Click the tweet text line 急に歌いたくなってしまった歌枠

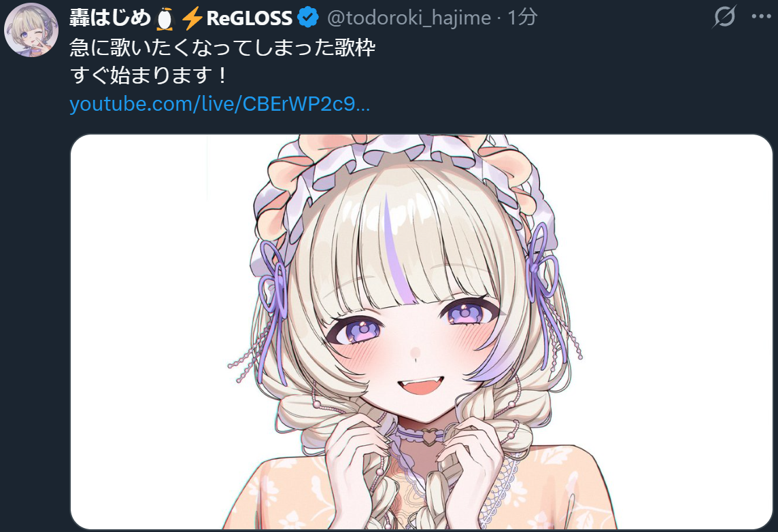tap(223, 48)
